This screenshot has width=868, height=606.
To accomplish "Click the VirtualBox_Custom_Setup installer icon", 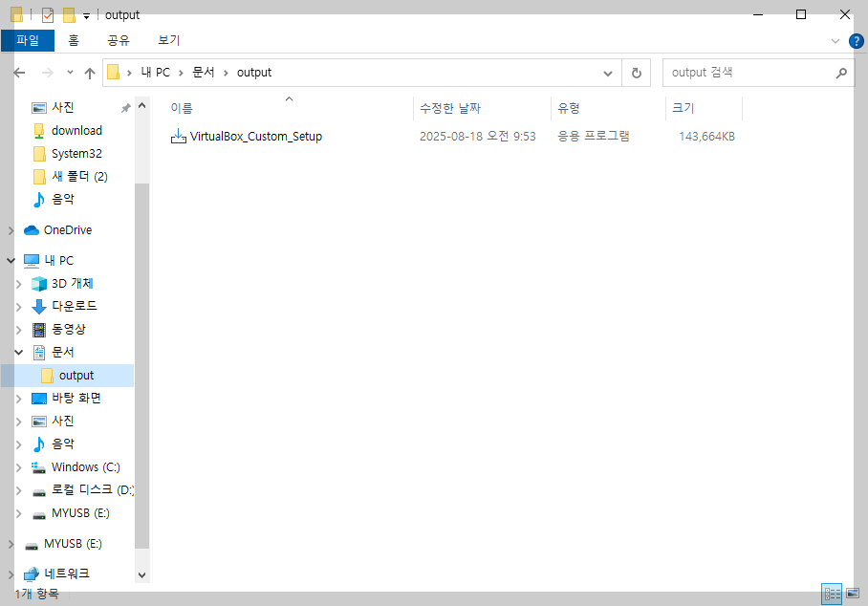I will coord(178,136).
